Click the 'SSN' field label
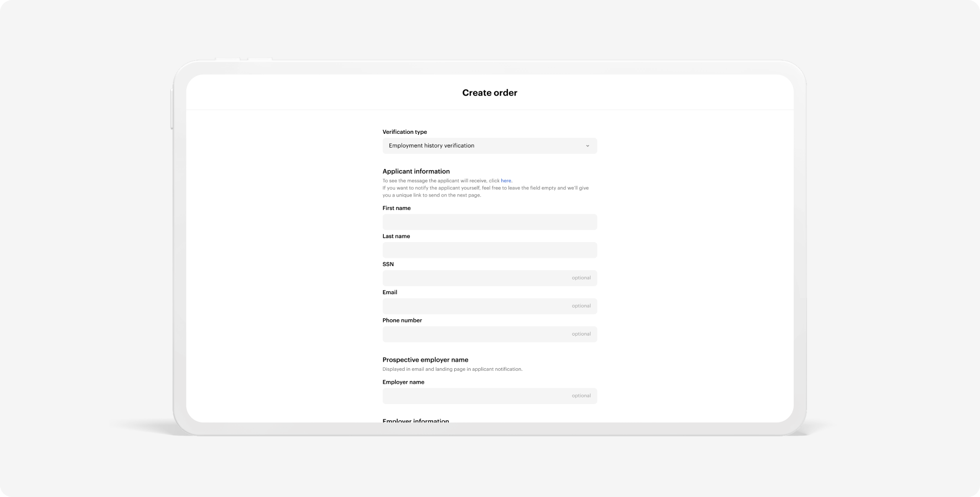Screen dimensions: 980x497 pyautogui.click(x=388, y=264)
